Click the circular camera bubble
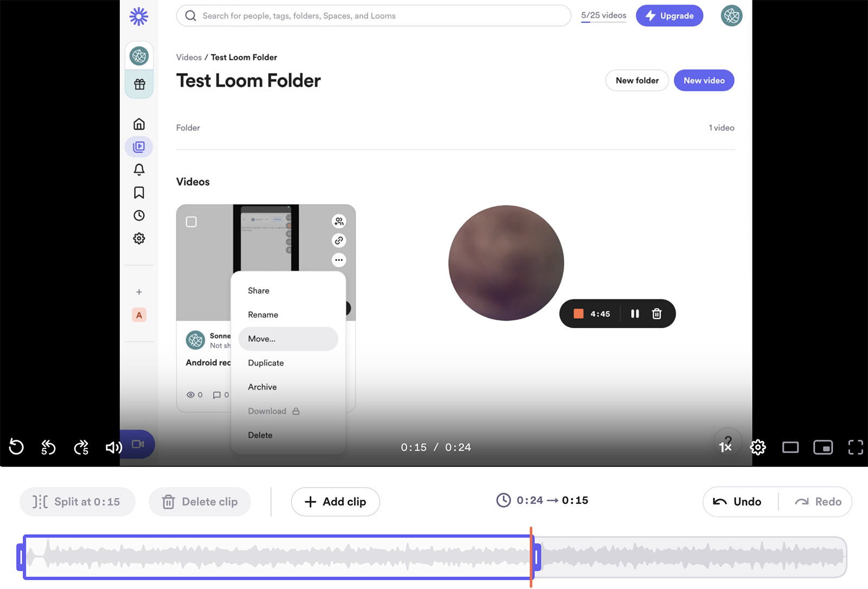 coord(506,263)
